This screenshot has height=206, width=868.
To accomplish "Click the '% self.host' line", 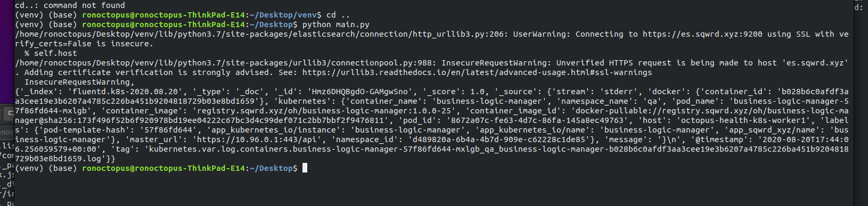I will [x=51, y=53].
